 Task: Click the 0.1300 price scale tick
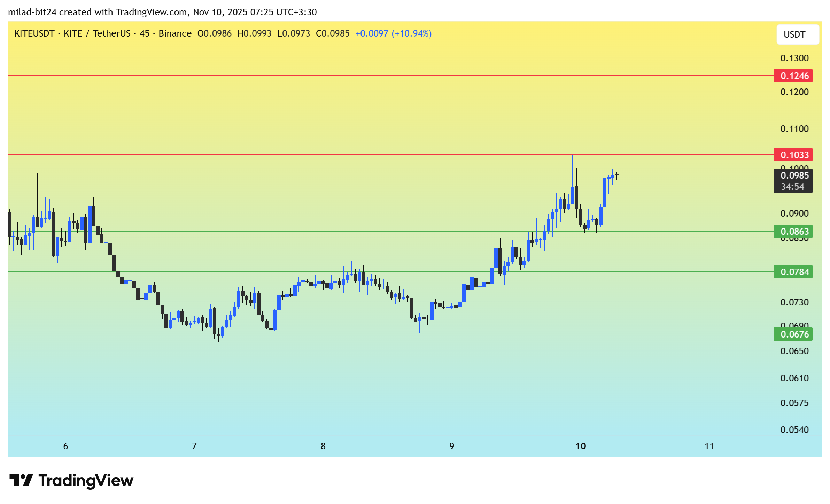tap(794, 58)
